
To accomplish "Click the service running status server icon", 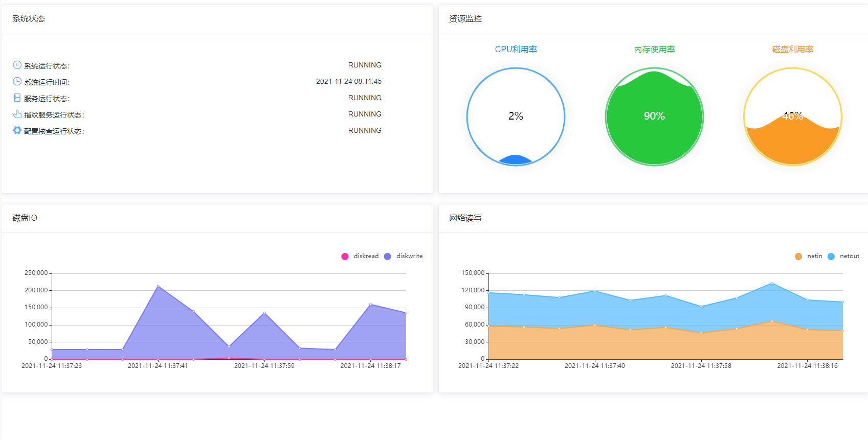I will (x=17, y=98).
